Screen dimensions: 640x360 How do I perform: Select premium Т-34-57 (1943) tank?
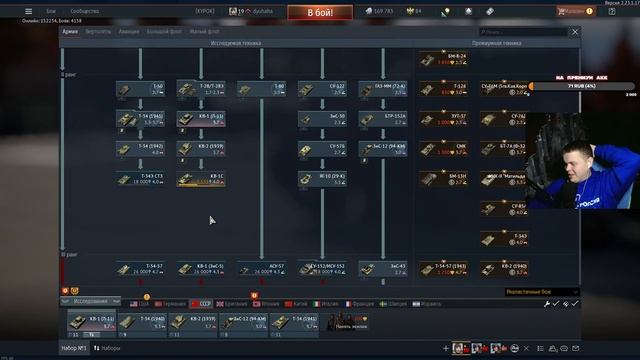(x=444, y=269)
